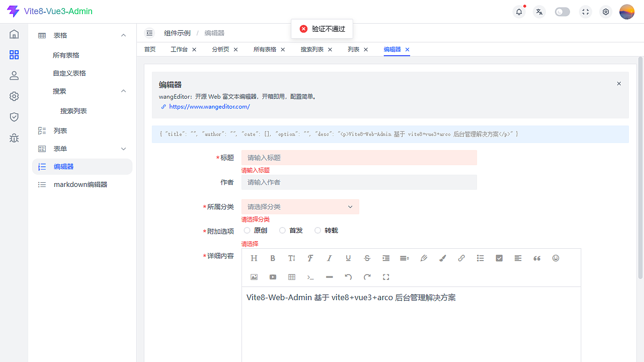The height and width of the screenshot is (362, 644).
Task: Undo the last edit
Action: [x=348, y=277]
